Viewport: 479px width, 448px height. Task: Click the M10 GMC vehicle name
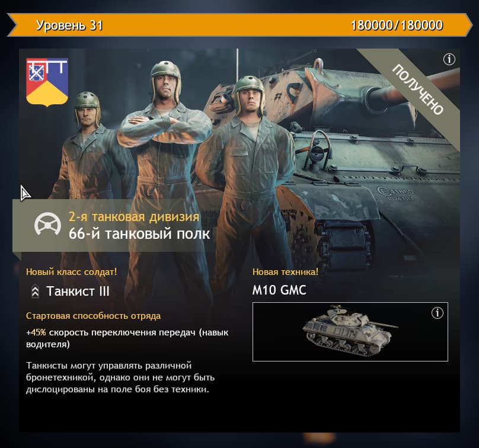tap(279, 290)
